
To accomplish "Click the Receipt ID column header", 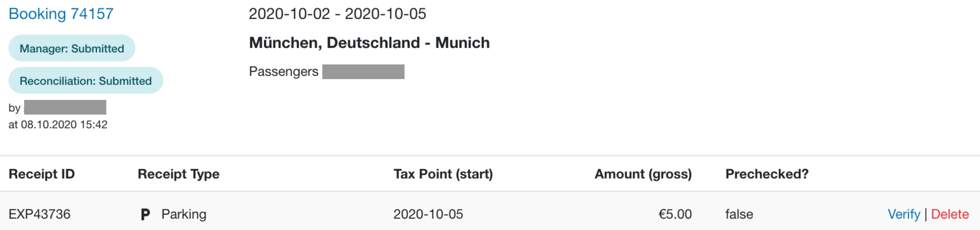I will point(42,174).
